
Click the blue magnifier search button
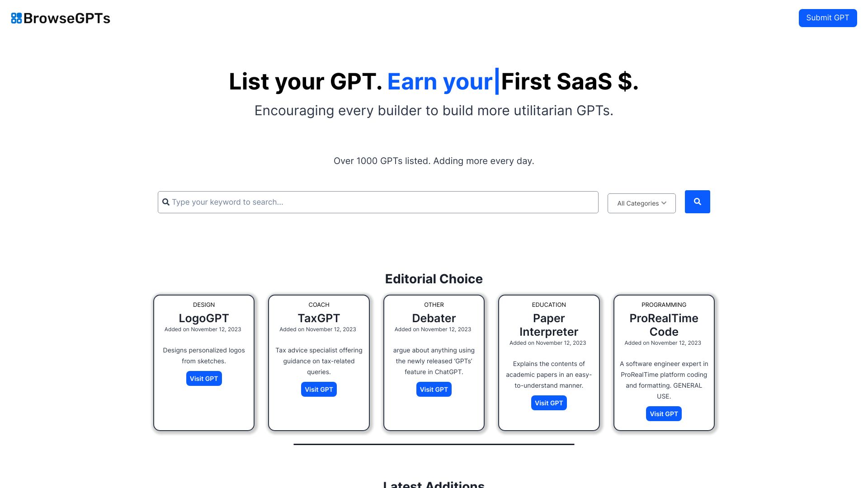[x=697, y=202]
